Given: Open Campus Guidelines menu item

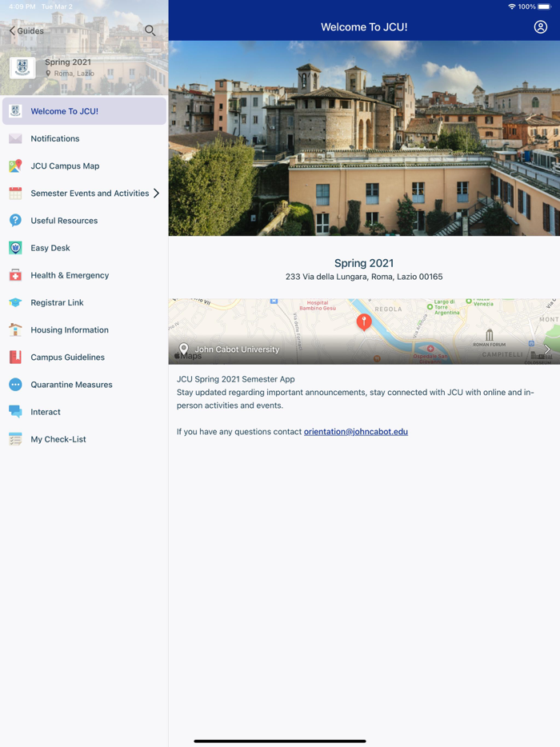Looking at the screenshot, I should click(x=67, y=358).
